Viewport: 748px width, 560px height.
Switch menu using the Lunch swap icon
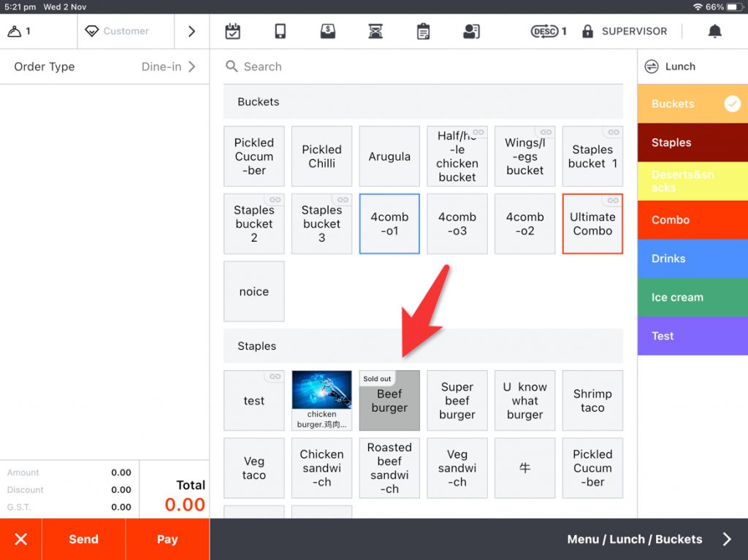coord(652,66)
